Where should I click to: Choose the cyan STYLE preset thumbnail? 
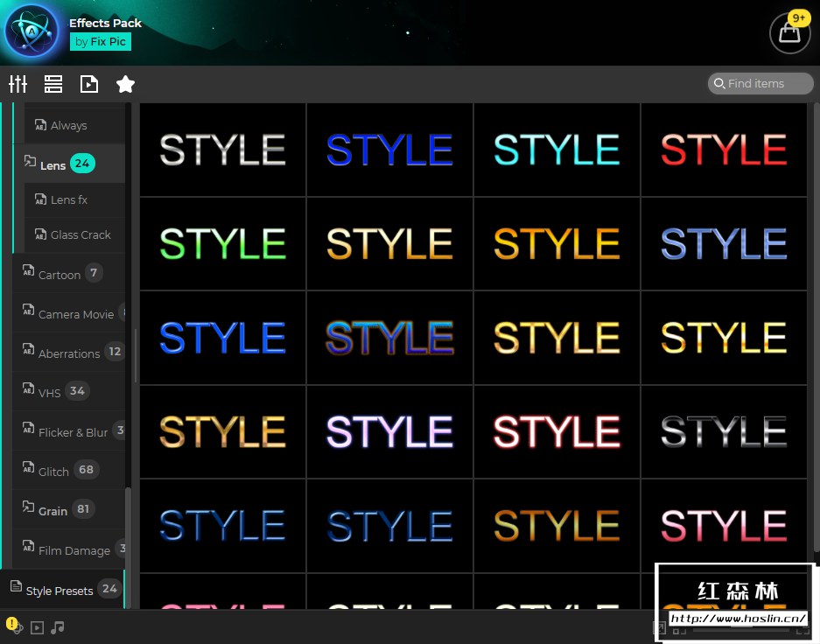click(x=557, y=150)
